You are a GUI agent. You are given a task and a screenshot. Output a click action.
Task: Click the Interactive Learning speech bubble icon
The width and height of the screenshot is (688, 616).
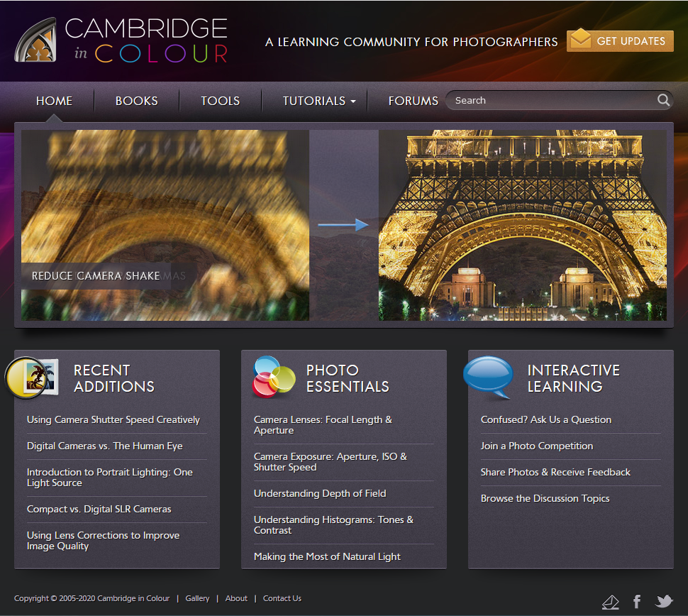tap(488, 377)
